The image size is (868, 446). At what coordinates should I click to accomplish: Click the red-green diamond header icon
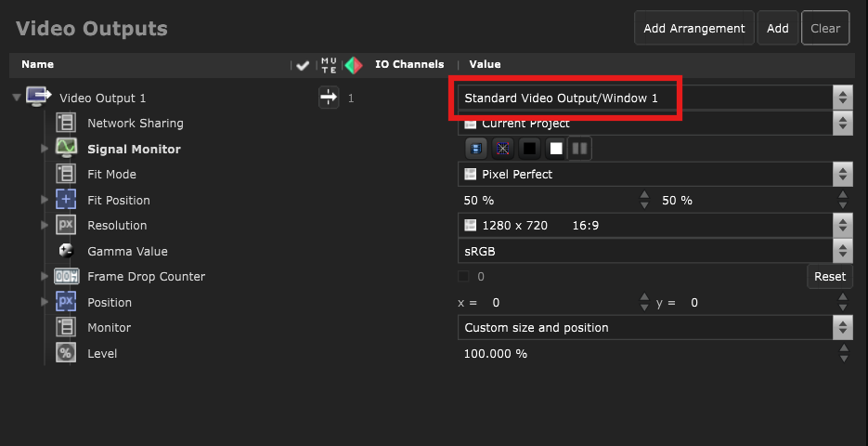coord(353,65)
